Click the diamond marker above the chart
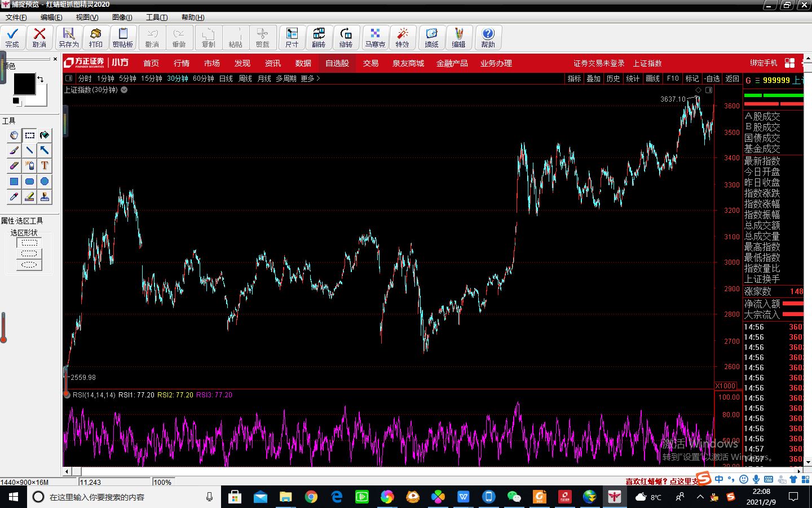Image resolution: width=812 pixels, height=508 pixels. pyautogui.click(x=699, y=90)
